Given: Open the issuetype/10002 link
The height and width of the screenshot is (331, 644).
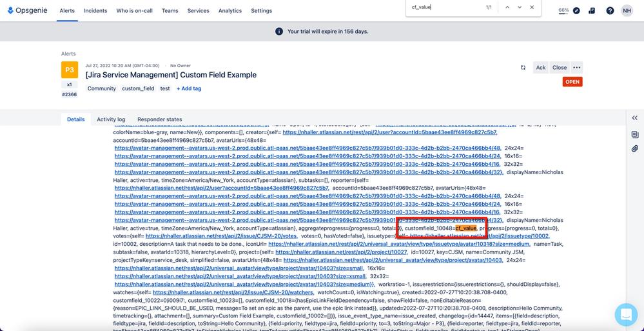Looking at the screenshot, I should pyautogui.click(x=480, y=236).
